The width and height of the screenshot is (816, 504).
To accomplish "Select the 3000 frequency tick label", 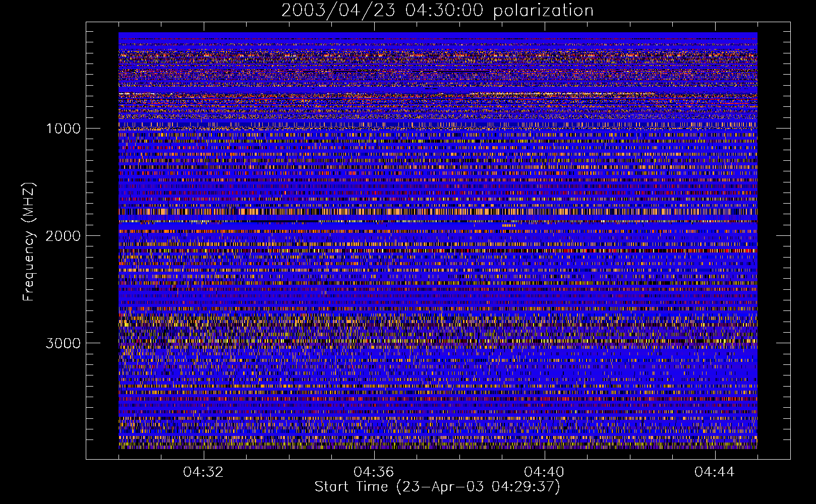I will [x=63, y=343].
